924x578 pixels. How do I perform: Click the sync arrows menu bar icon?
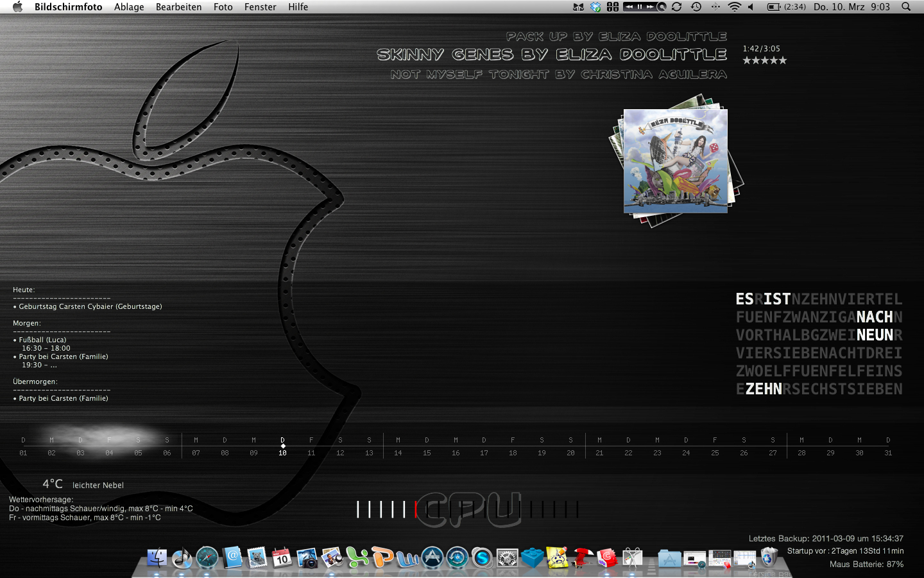click(x=677, y=6)
